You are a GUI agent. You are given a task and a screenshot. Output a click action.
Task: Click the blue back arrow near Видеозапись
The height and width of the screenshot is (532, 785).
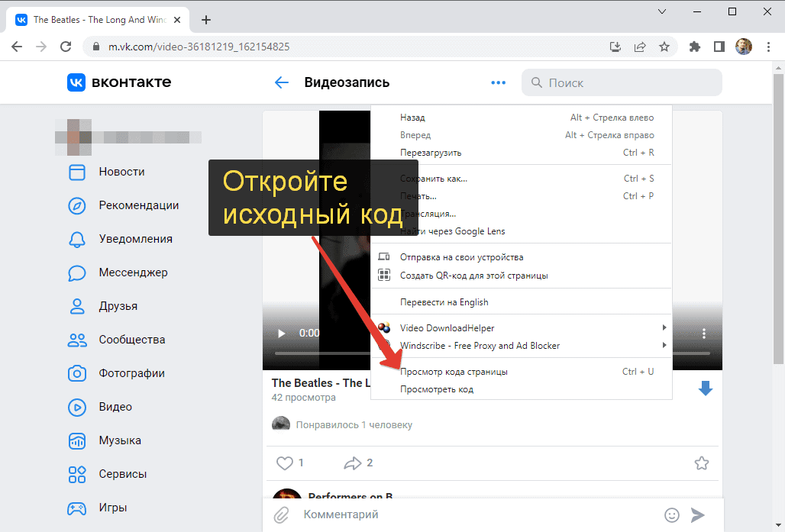point(282,82)
